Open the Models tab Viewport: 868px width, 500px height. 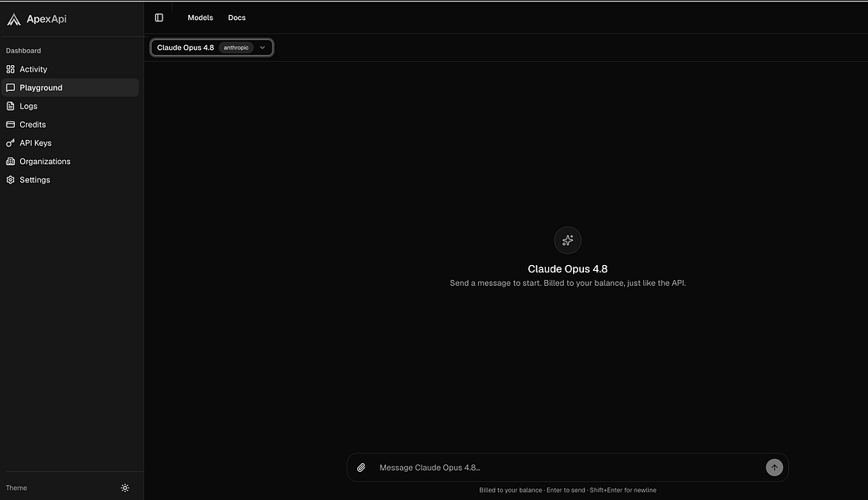[x=201, y=17]
